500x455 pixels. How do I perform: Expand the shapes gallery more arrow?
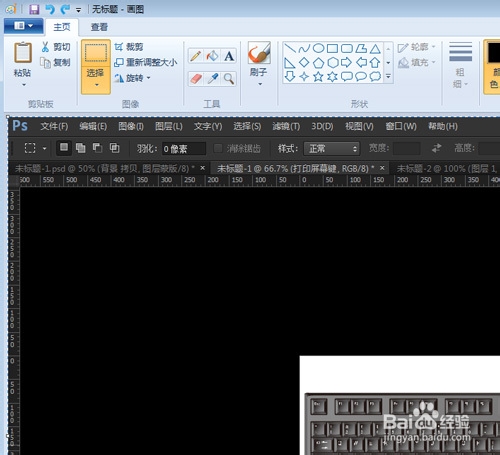coord(388,77)
